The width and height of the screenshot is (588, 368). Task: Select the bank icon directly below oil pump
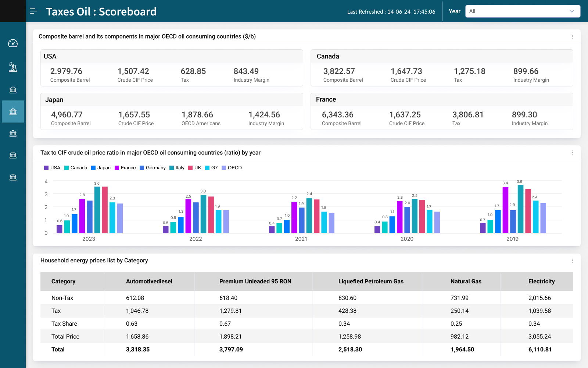coord(13,90)
